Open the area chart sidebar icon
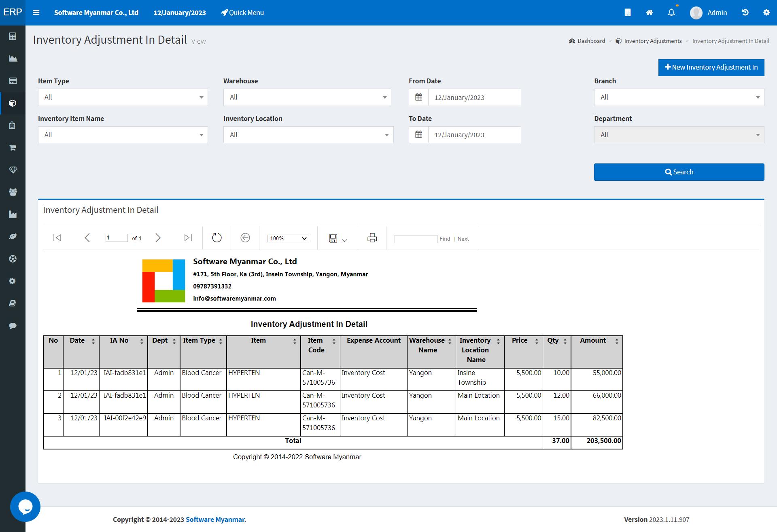This screenshot has height=532, width=777. [13, 59]
